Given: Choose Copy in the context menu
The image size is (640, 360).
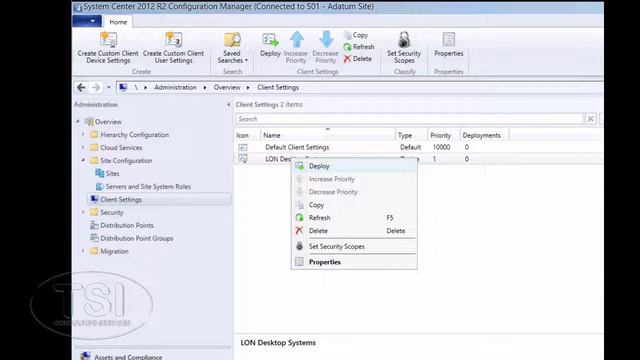Looking at the screenshot, I should [354, 205].
